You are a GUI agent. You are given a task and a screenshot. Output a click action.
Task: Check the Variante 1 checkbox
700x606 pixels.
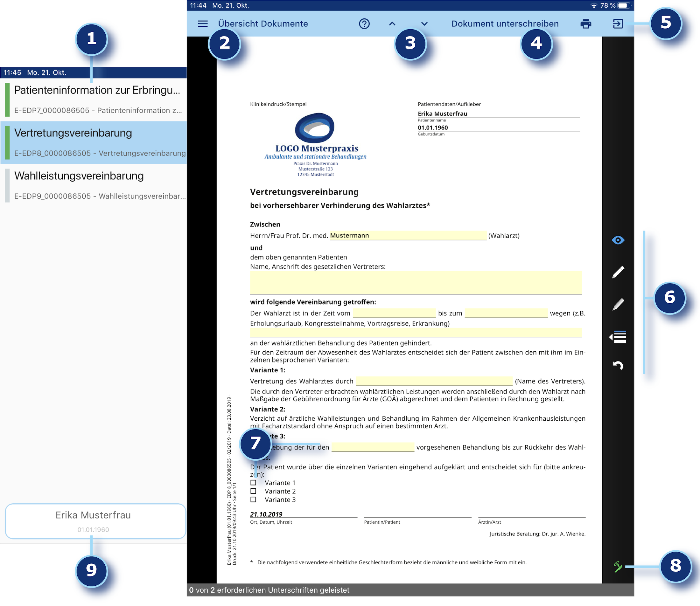tap(253, 483)
